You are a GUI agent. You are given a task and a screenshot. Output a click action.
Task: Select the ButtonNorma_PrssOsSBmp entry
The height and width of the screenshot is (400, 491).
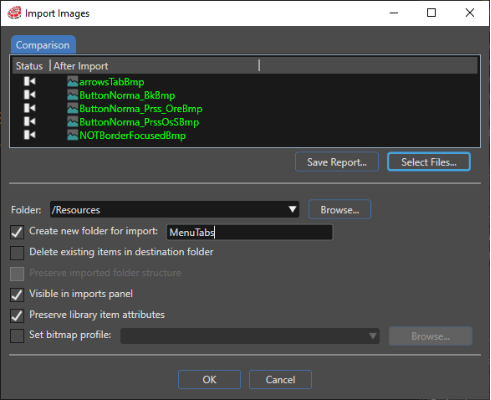[139, 122]
